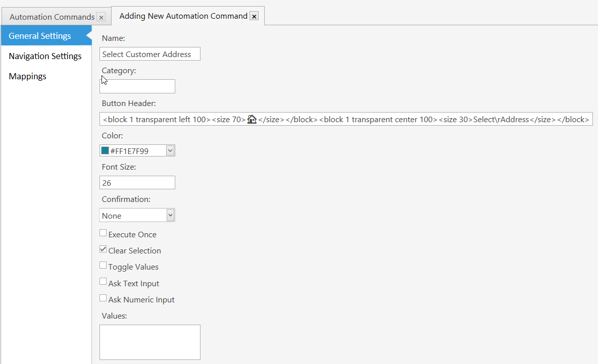Screen dimensions: 598x364
Task: Close the Automation Commands tab
Action: point(101,18)
